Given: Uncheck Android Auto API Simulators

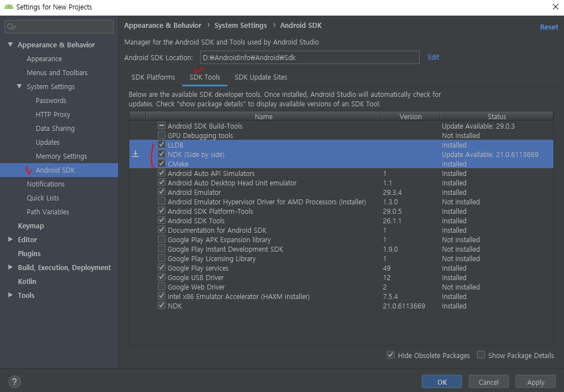Looking at the screenshot, I should coord(162,173).
